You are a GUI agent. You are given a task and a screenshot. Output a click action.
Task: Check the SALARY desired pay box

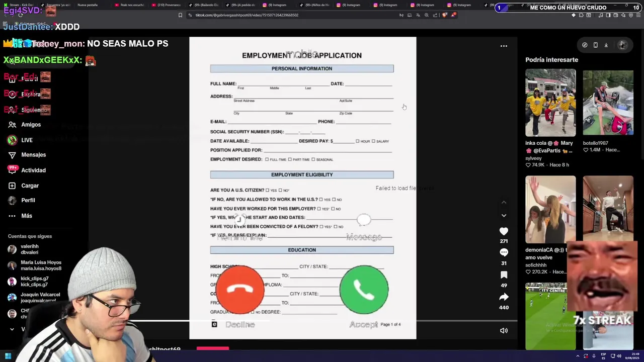pos(373,141)
